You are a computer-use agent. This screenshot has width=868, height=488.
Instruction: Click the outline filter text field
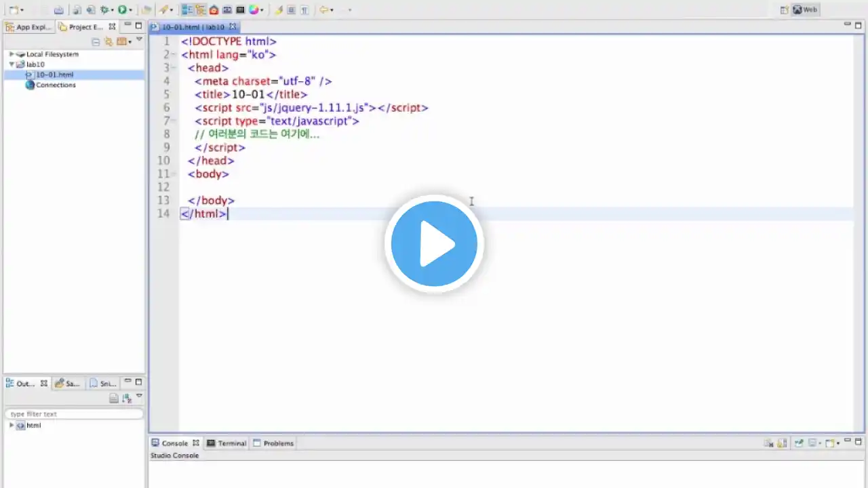click(75, 413)
